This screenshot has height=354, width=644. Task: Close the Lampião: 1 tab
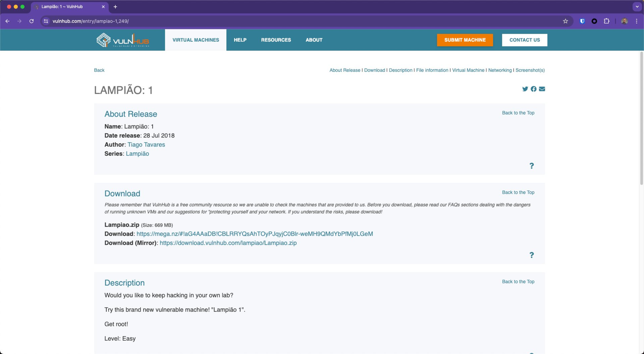(x=103, y=7)
